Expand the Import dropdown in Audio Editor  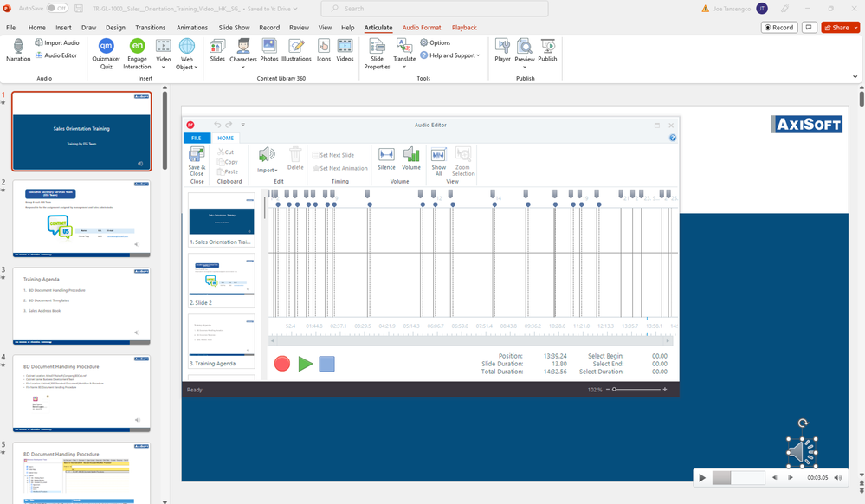pyautogui.click(x=267, y=170)
